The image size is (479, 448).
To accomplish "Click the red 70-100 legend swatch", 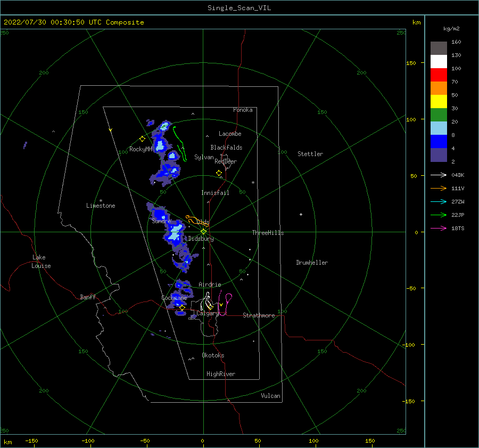I will pyautogui.click(x=439, y=75).
